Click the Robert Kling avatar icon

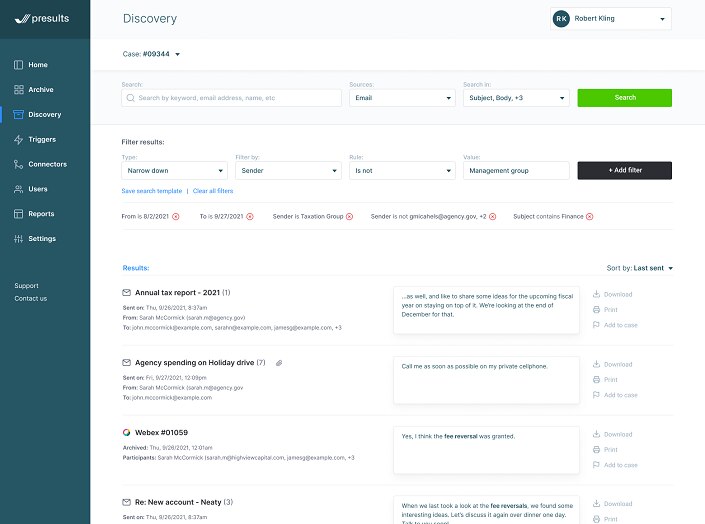point(561,18)
